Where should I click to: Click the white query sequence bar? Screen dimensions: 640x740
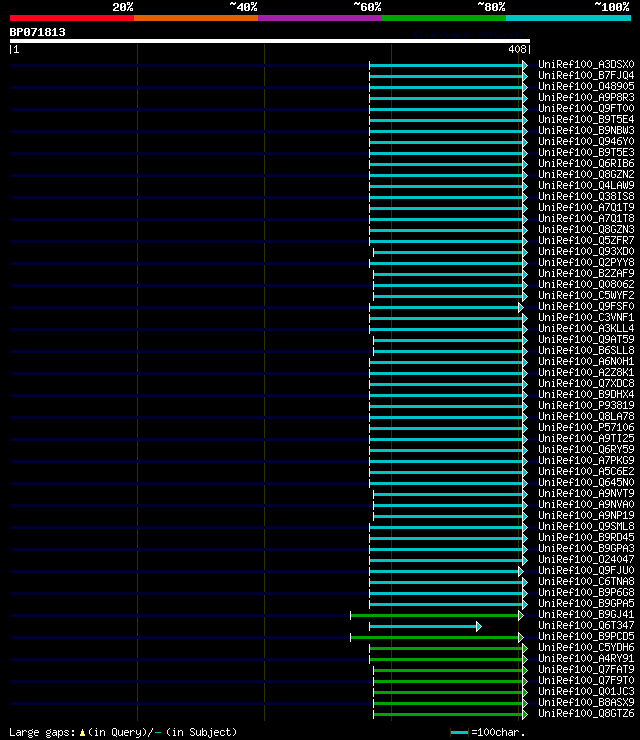[x=269, y=41]
